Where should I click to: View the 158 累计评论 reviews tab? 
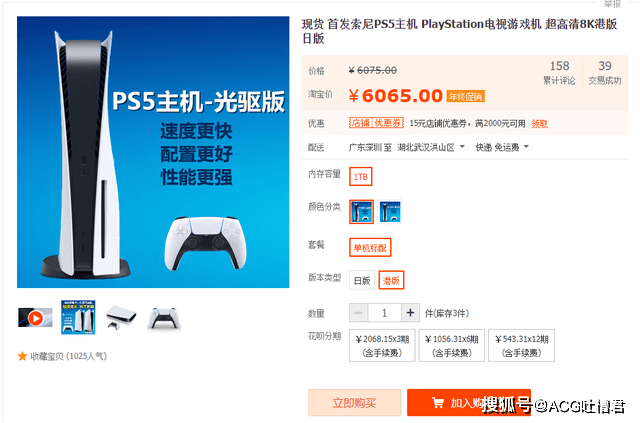click(x=559, y=73)
